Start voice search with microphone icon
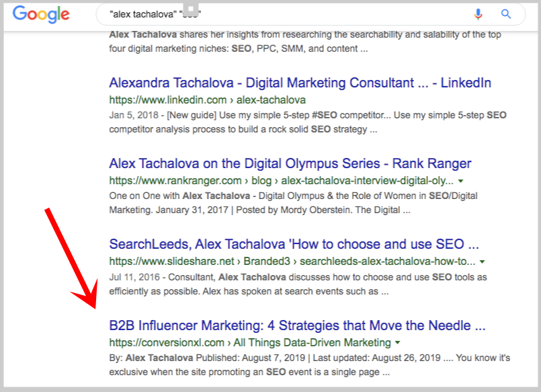The image size is (541, 392). pyautogui.click(x=478, y=14)
